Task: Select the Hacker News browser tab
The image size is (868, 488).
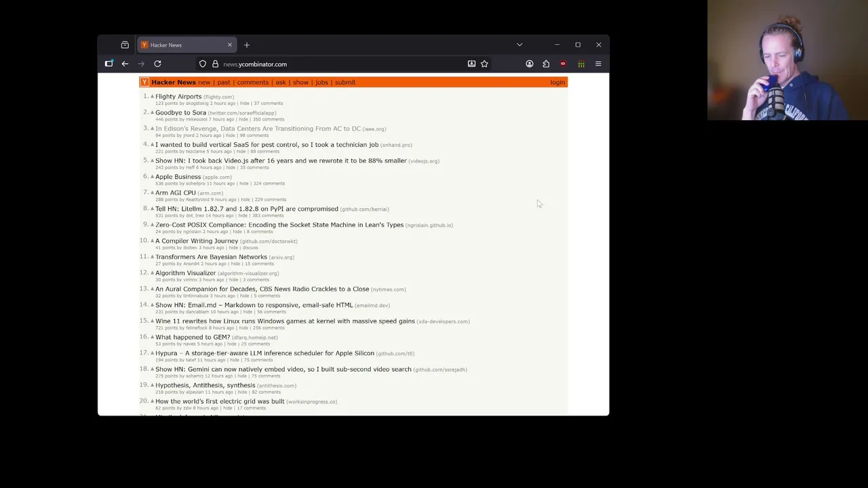Action: (x=186, y=45)
